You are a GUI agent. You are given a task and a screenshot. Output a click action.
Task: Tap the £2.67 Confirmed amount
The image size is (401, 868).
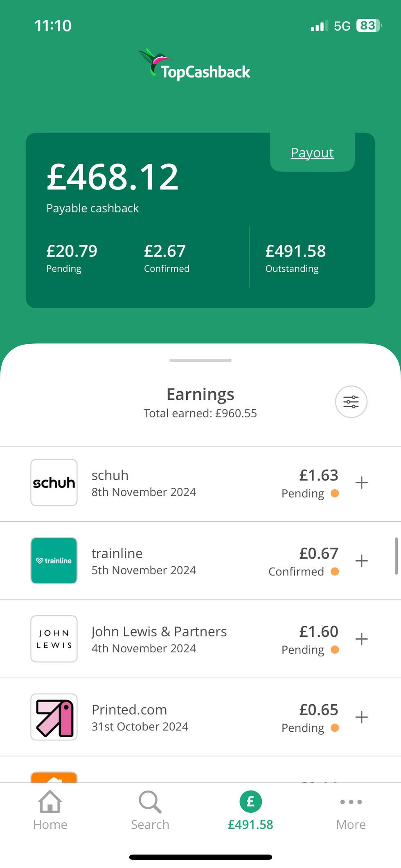point(165,251)
